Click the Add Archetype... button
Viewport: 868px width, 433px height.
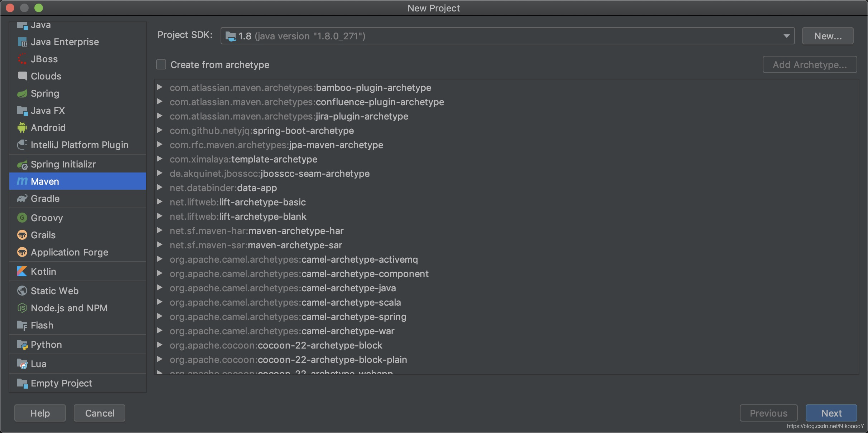[810, 65]
